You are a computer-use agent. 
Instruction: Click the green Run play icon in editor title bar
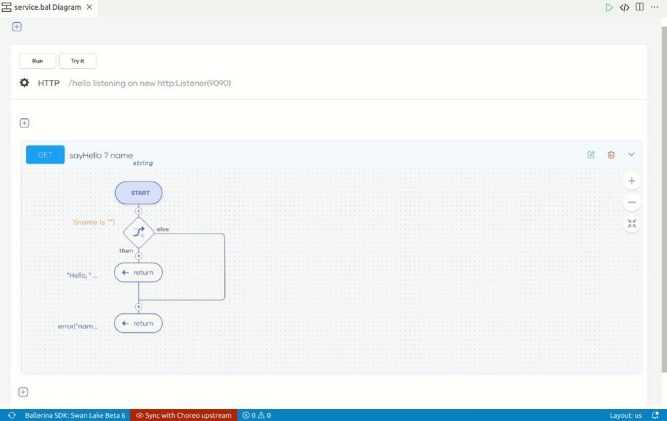click(x=609, y=7)
